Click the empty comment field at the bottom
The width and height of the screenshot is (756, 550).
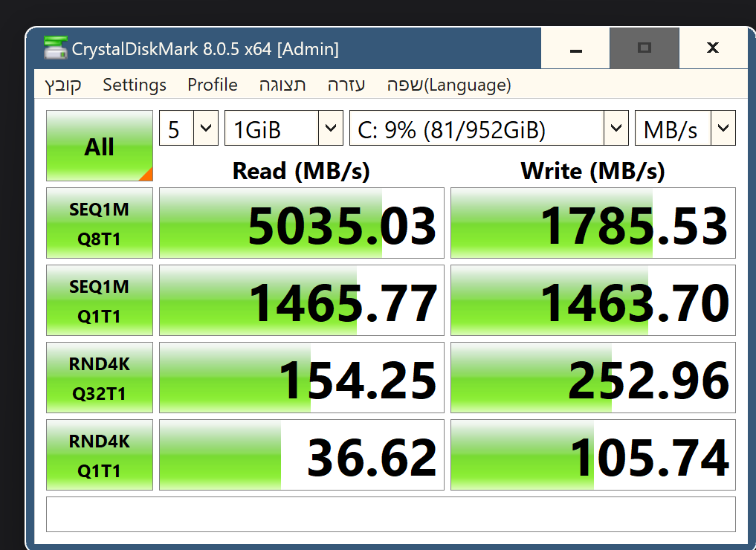point(391,514)
